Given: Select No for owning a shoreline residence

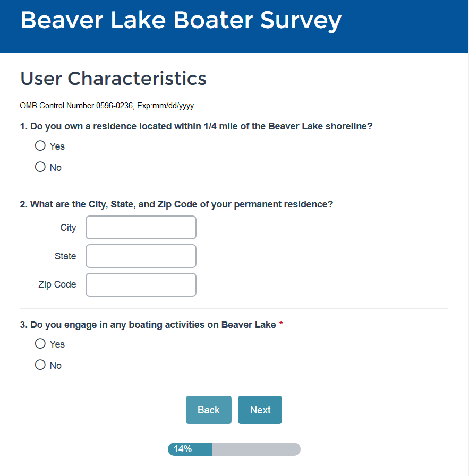Looking at the screenshot, I should (x=40, y=167).
